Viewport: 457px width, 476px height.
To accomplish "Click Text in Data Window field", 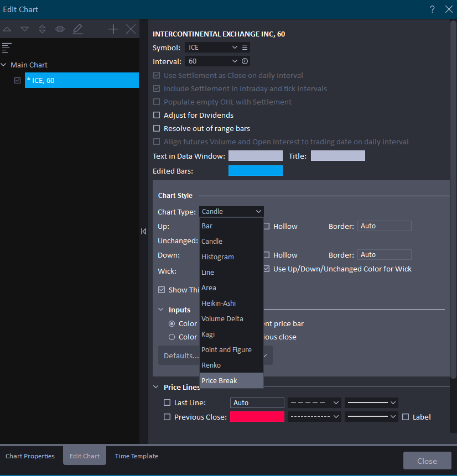I will pyautogui.click(x=256, y=156).
